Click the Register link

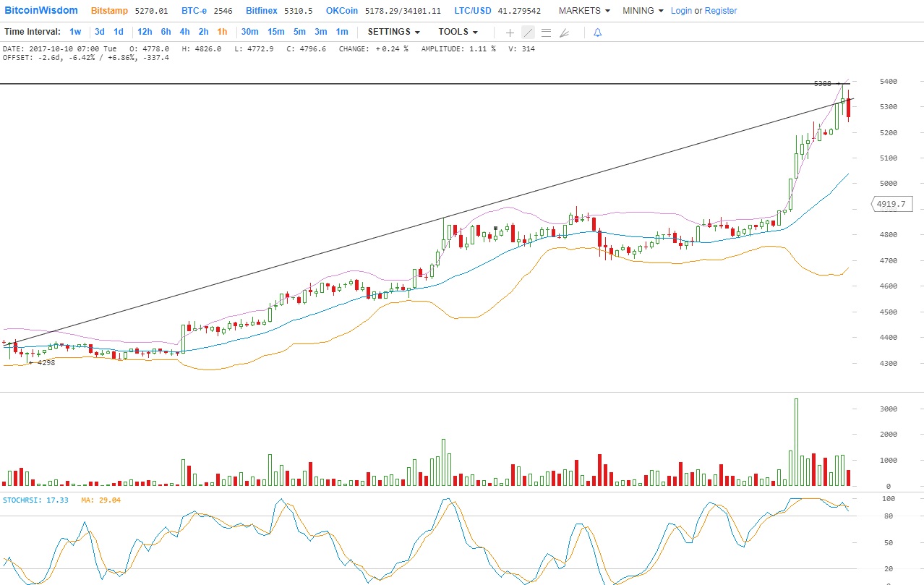[721, 11]
